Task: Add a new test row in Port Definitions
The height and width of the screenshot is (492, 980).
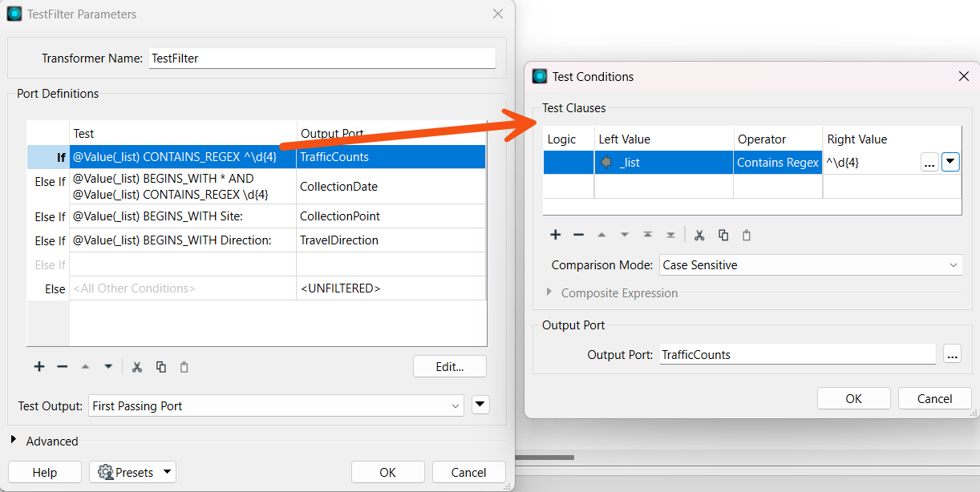Action: [38, 367]
